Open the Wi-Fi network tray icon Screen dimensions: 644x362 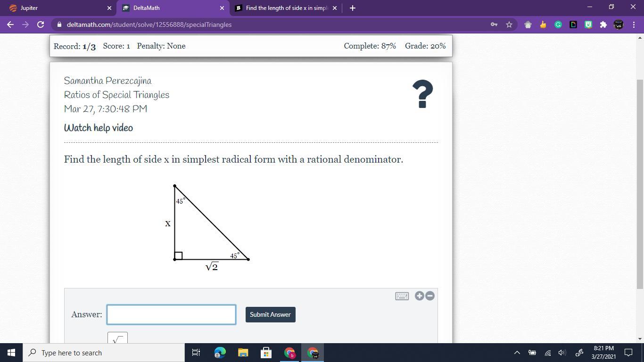coord(547,353)
